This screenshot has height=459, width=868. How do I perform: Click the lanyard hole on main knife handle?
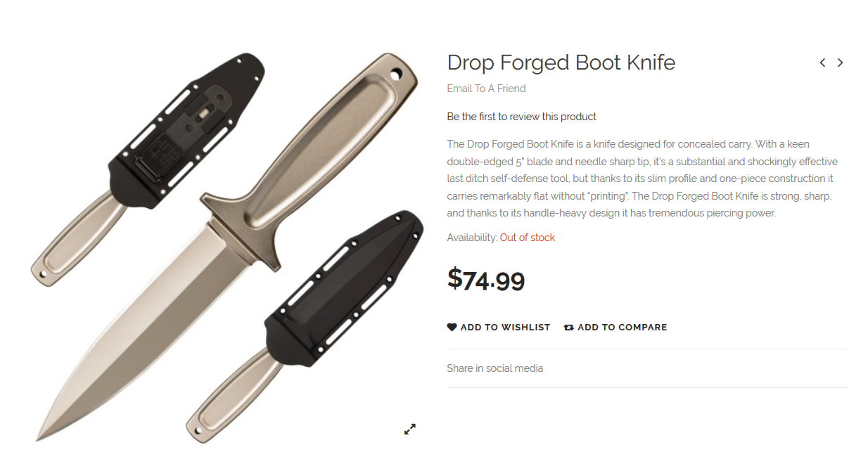(396, 73)
